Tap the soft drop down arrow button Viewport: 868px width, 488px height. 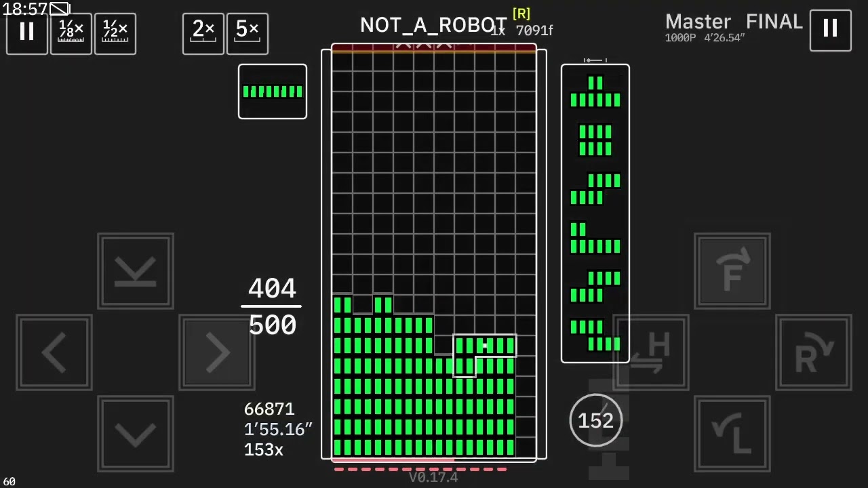click(x=136, y=434)
